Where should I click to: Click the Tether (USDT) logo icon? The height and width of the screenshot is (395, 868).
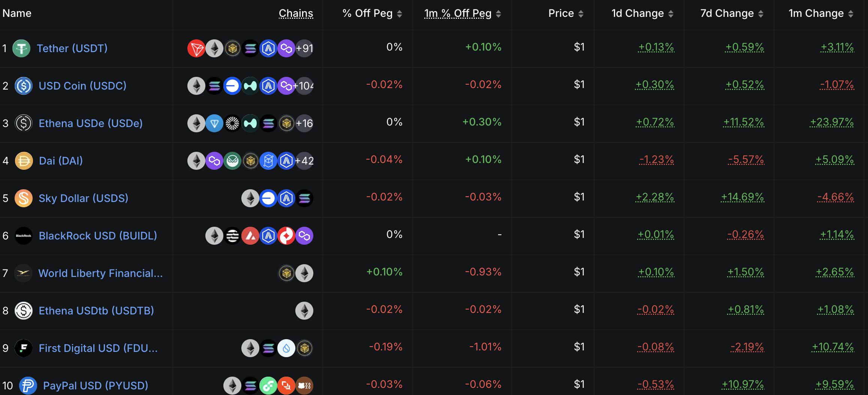(x=21, y=48)
